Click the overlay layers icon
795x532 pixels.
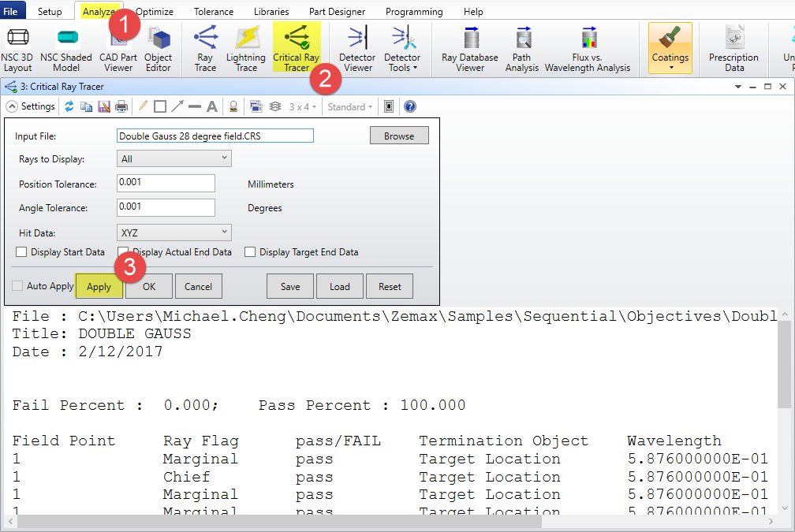coord(275,106)
